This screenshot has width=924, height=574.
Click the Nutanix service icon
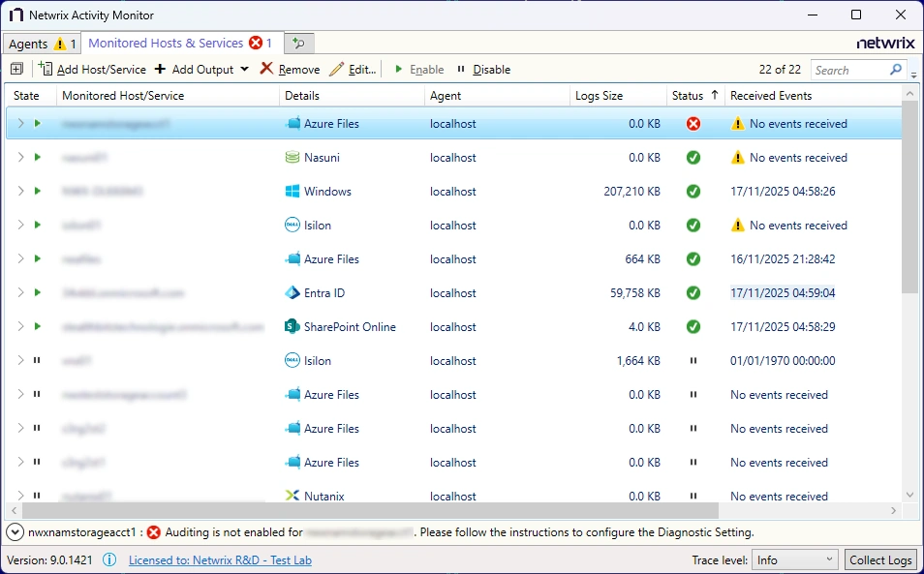tap(293, 497)
